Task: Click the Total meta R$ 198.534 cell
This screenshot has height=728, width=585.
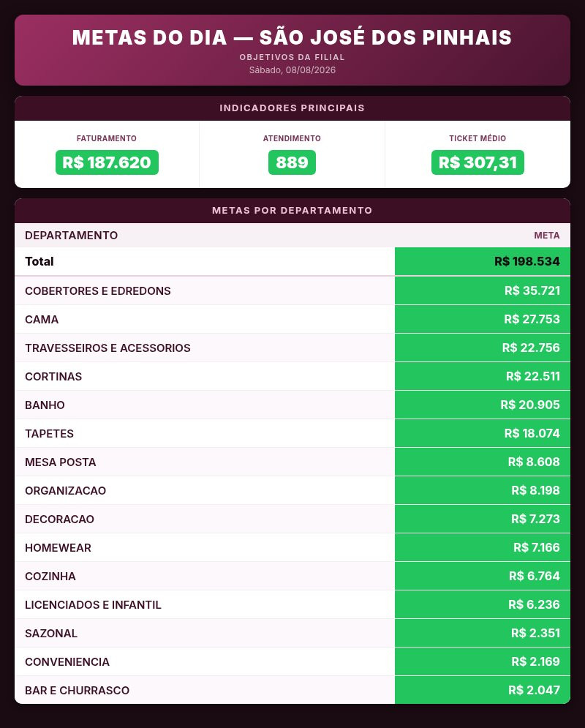Action: (483, 261)
